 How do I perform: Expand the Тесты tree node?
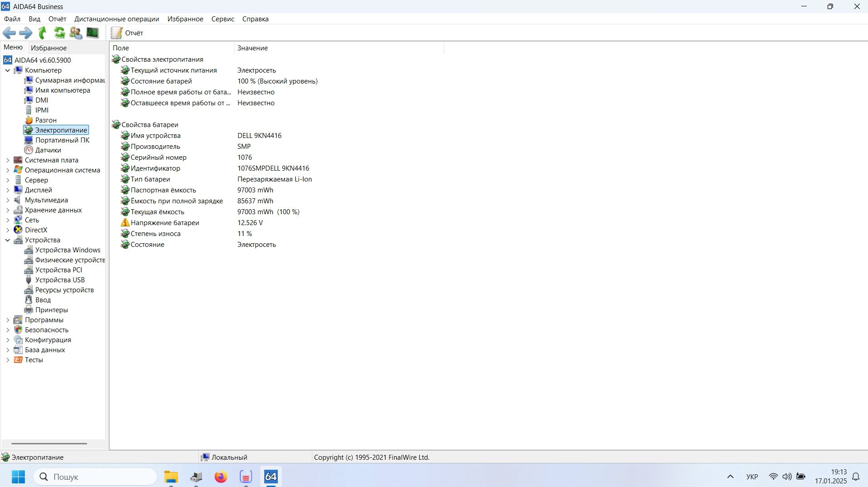pyautogui.click(x=8, y=360)
